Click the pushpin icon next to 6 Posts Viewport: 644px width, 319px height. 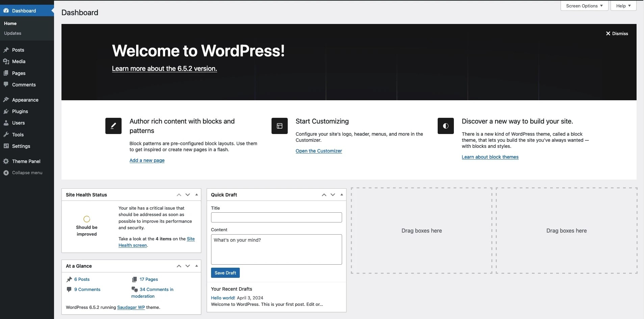[x=69, y=279]
